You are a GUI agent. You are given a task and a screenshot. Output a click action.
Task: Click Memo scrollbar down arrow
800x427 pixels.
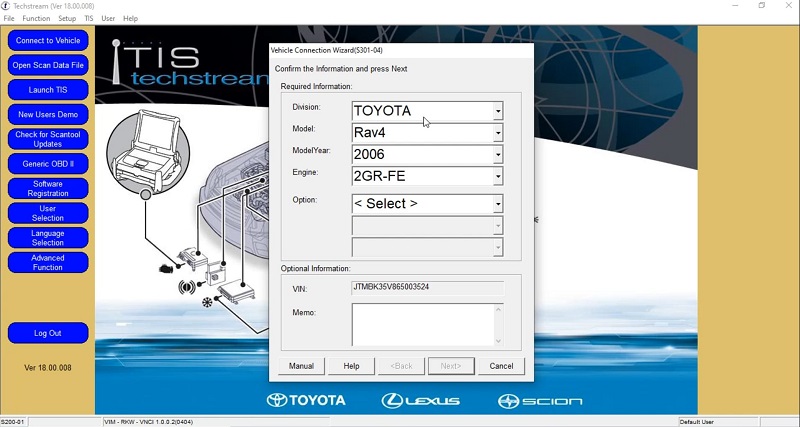coord(498,341)
